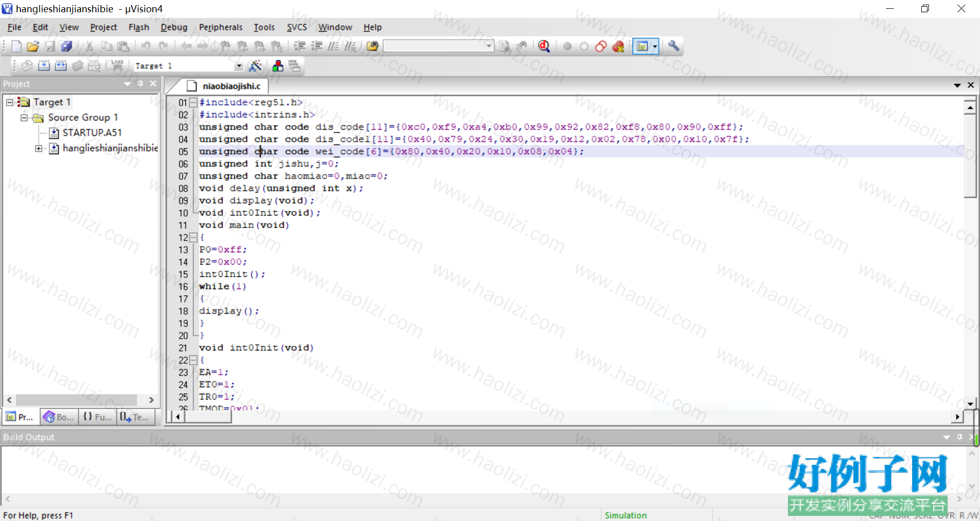Screen dimensions: 980x521
Task: Open the Peripherals menu
Action: click(221, 27)
